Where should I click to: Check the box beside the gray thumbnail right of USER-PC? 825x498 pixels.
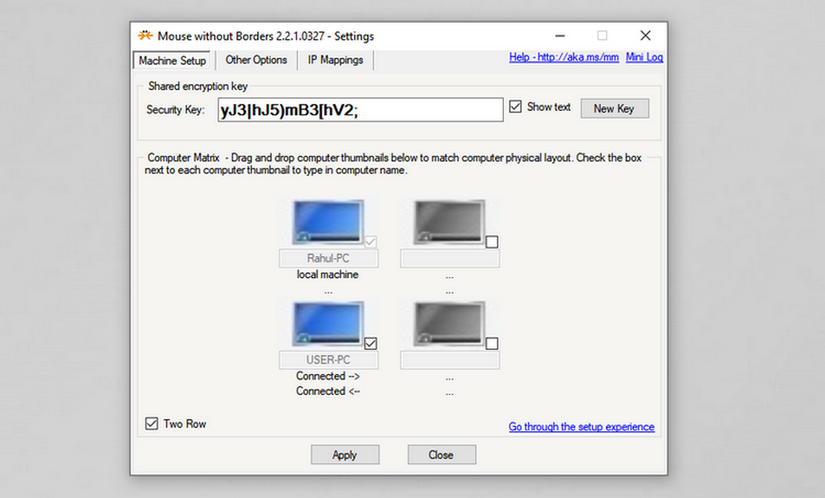pyautogui.click(x=492, y=343)
